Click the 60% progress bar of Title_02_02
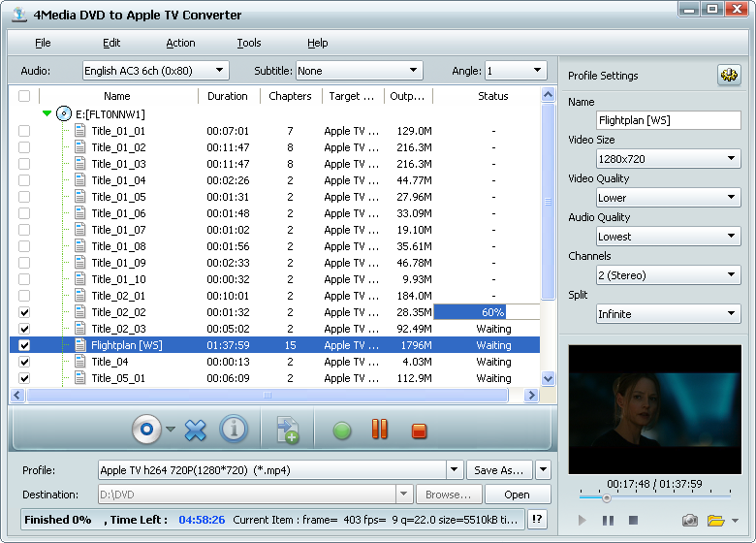Viewport: 756px width, 543px height. 487,312
